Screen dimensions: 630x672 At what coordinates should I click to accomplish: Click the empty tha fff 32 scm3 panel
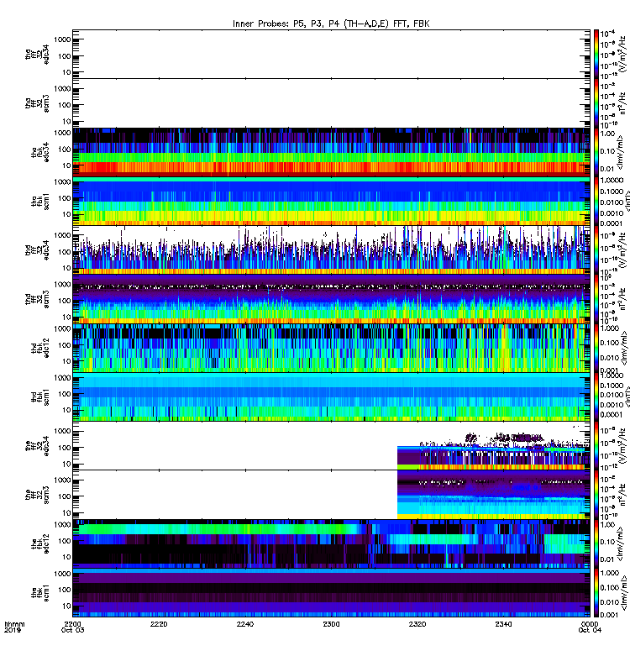(331, 102)
